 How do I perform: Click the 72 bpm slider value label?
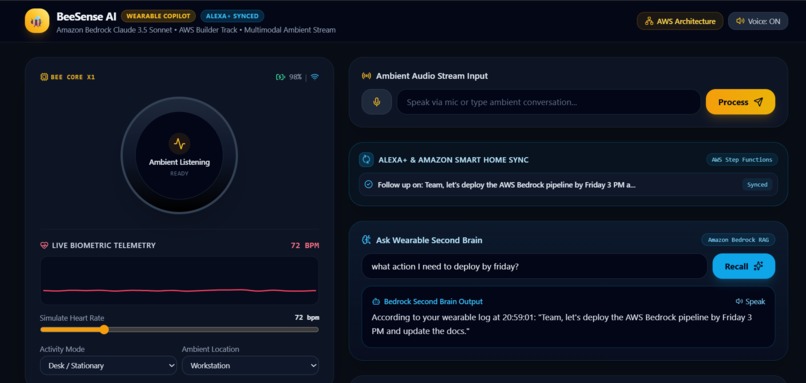point(307,318)
